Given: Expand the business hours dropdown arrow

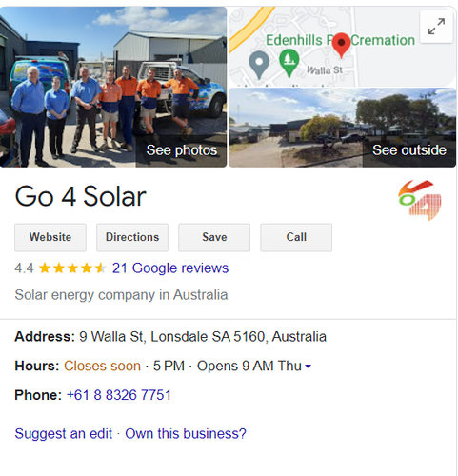Looking at the screenshot, I should [x=308, y=367].
